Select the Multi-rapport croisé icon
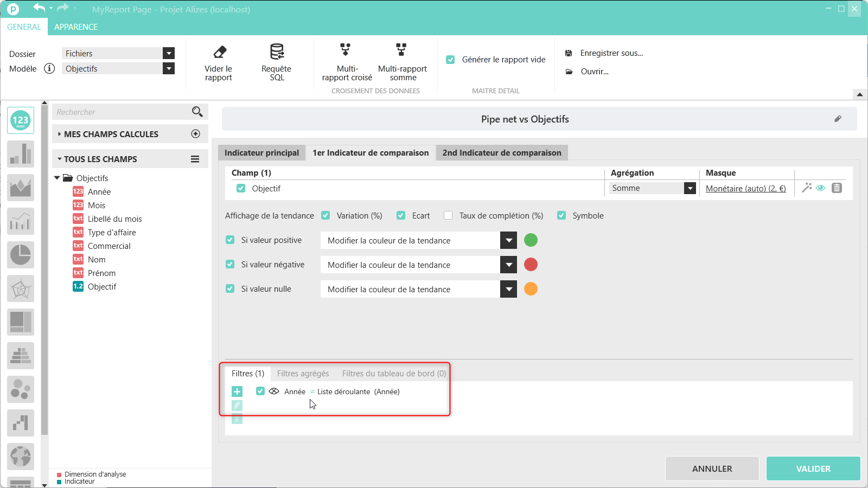The width and height of the screenshot is (868, 488). pyautogui.click(x=346, y=50)
